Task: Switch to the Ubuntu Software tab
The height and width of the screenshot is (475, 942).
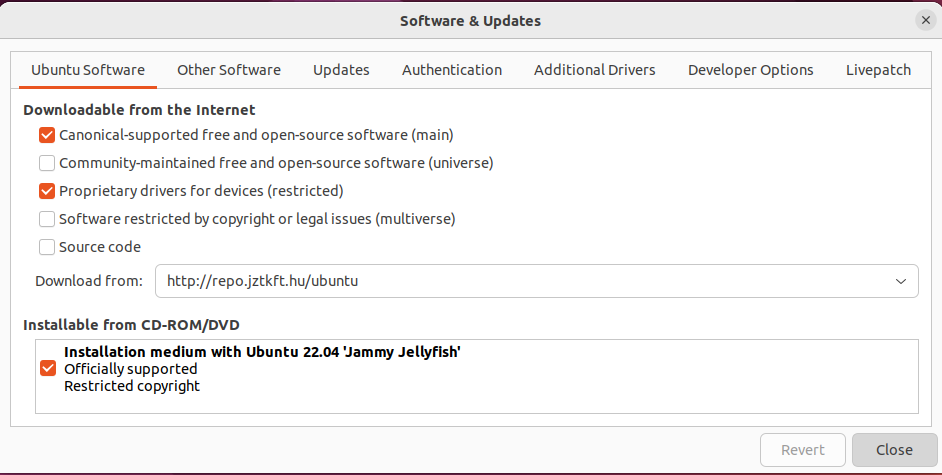Action: [x=88, y=70]
